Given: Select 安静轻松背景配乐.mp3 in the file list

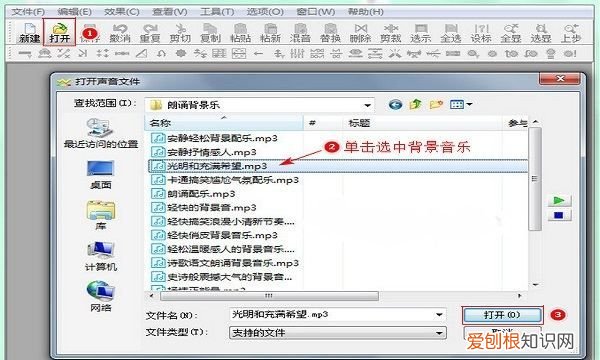Looking at the screenshot, I should (214, 138).
